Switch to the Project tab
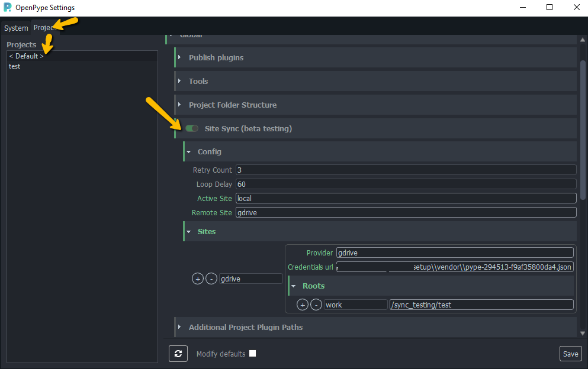The image size is (588, 369). coord(45,28)
